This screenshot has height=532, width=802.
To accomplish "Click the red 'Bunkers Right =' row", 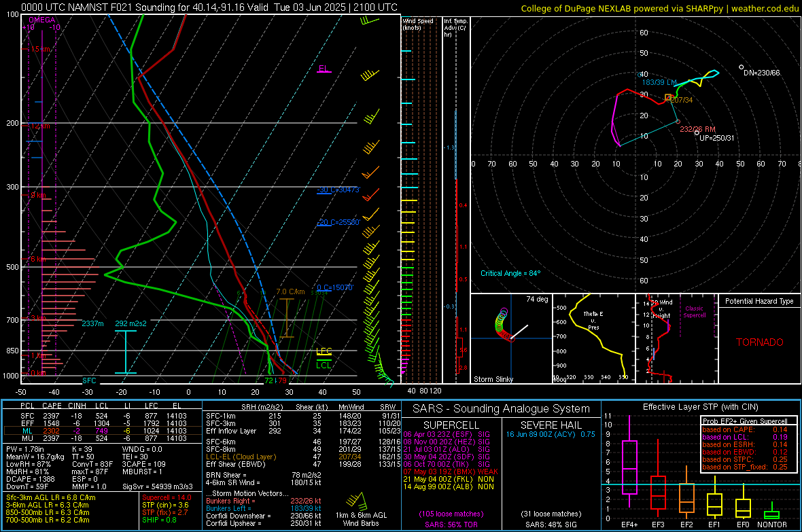I will (264, 501).
